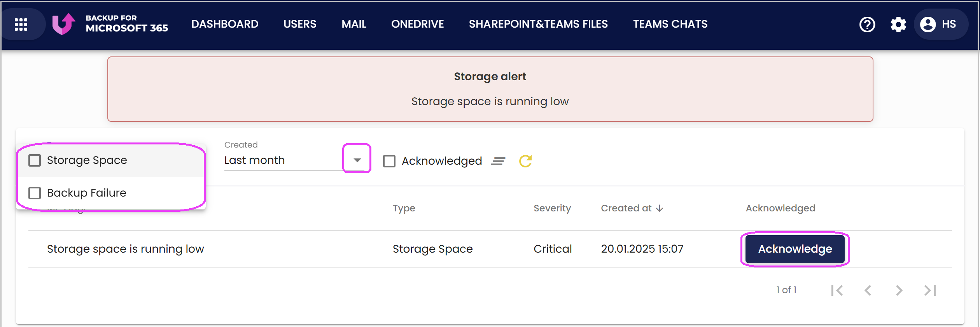980x327 pixels.
Task: Go to the first page arrow
Action: click(x=837, y=290)
